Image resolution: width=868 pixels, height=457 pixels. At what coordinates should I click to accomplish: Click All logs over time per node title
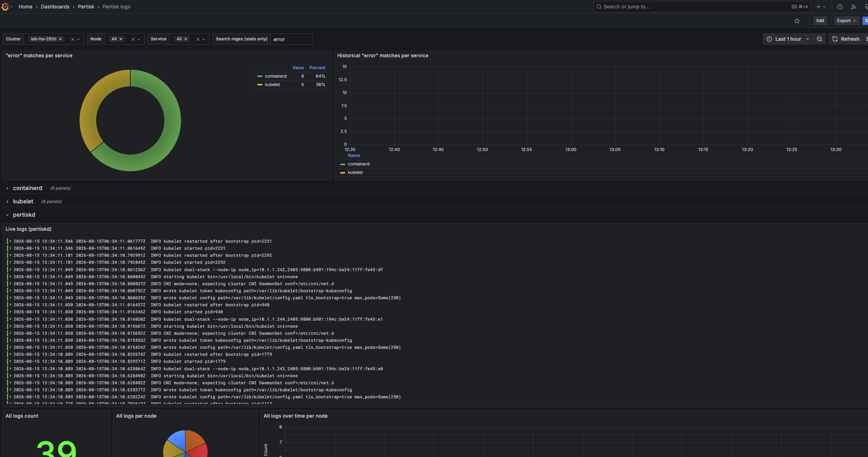click(295, 416)
